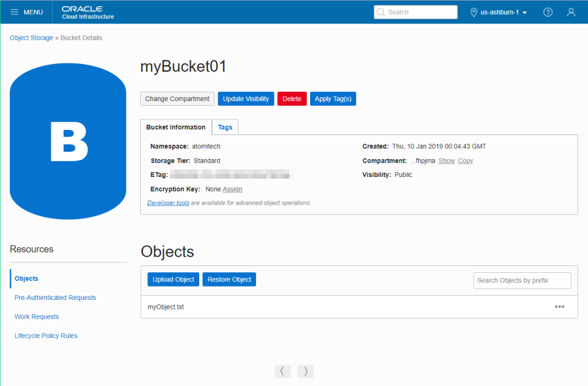Viewport: 588px width, 386px height.
Task: Click the Change Compartment button
Action: click(177, 99)
